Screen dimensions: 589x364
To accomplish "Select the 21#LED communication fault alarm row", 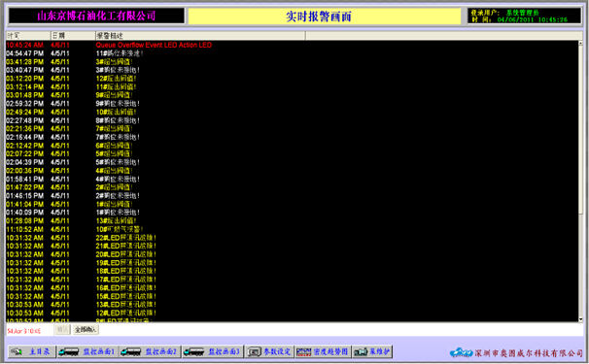I will pyautogui.click(x=292, y=246).
